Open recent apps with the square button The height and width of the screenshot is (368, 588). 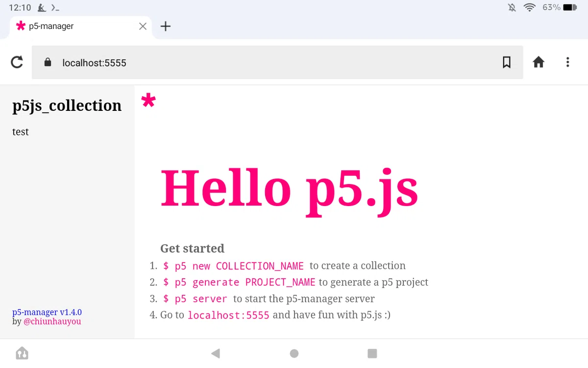pos(372,353)
